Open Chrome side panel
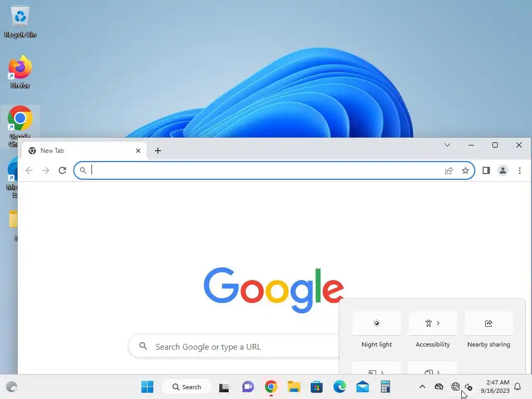532x399 pixels. tap(486, 170)
